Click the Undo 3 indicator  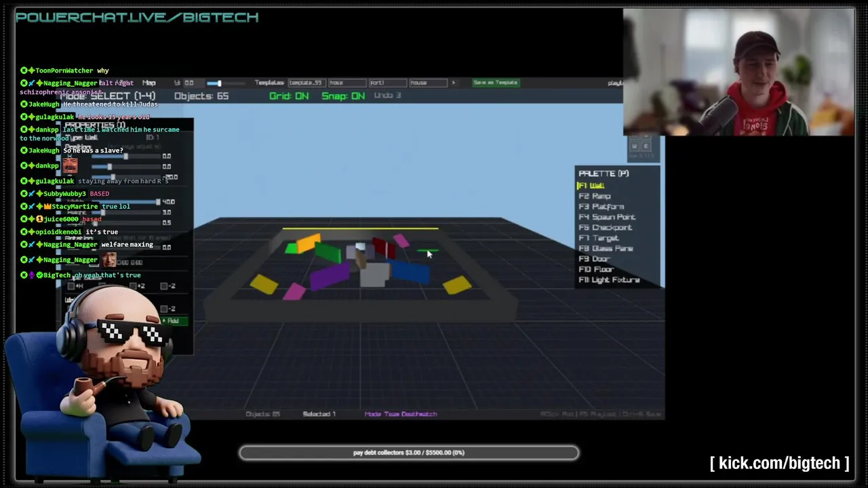(388, 96)
